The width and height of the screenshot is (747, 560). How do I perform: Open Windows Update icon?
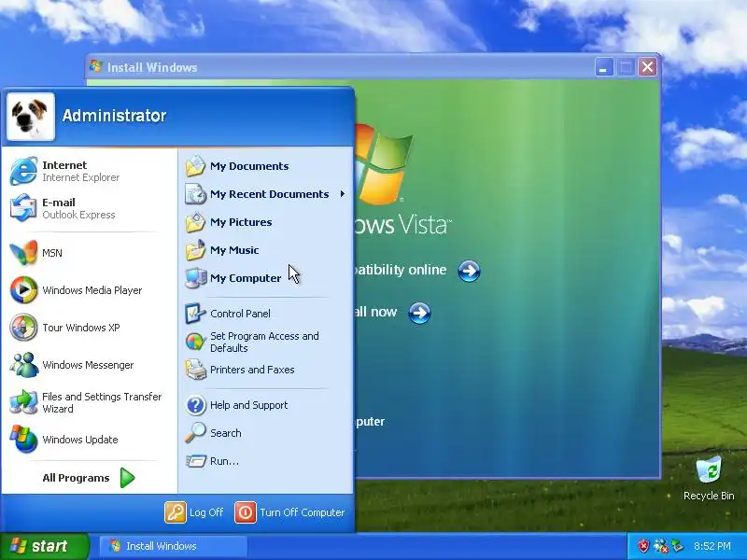pyautogui.click(x=23, y=439)
